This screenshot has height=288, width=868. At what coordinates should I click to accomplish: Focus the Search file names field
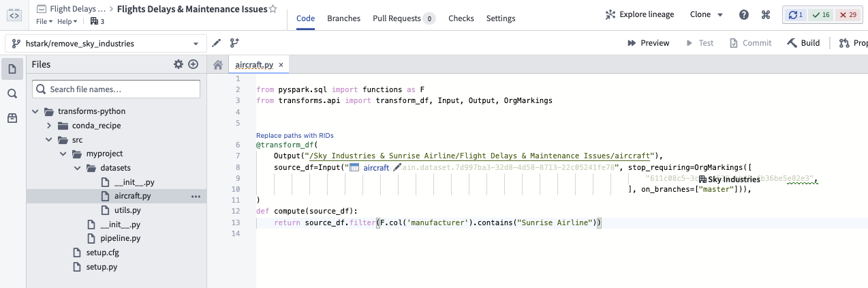pos(116,89)
